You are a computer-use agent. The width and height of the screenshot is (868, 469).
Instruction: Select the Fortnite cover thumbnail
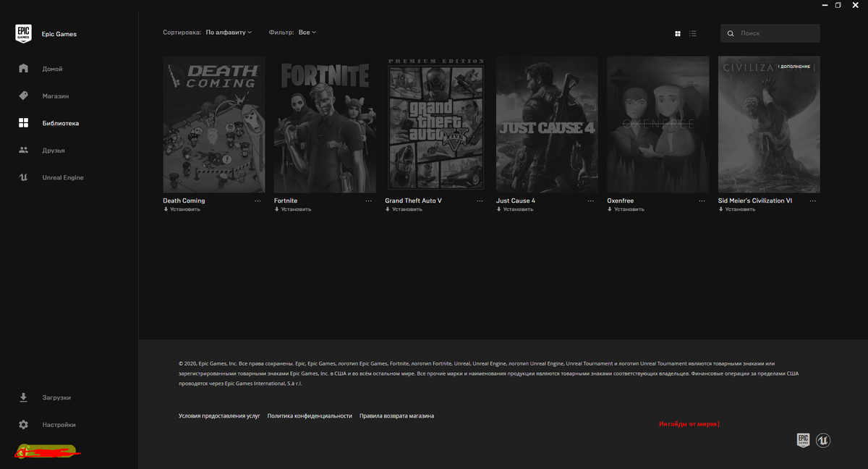[325, 124]
